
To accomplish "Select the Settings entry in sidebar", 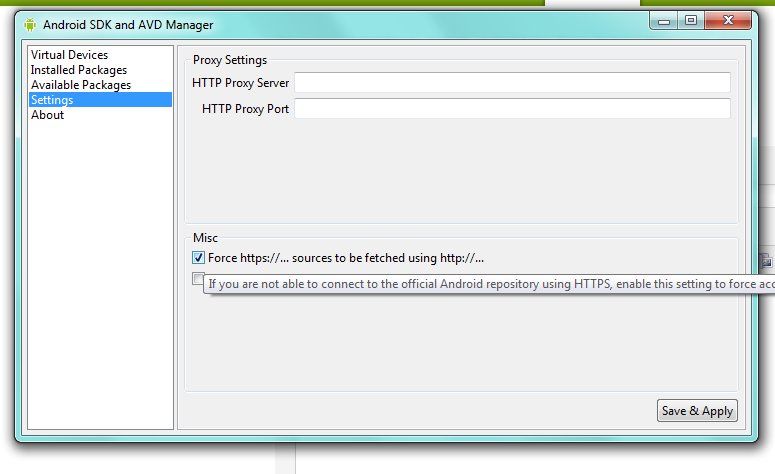I will [x=100, y=99].
